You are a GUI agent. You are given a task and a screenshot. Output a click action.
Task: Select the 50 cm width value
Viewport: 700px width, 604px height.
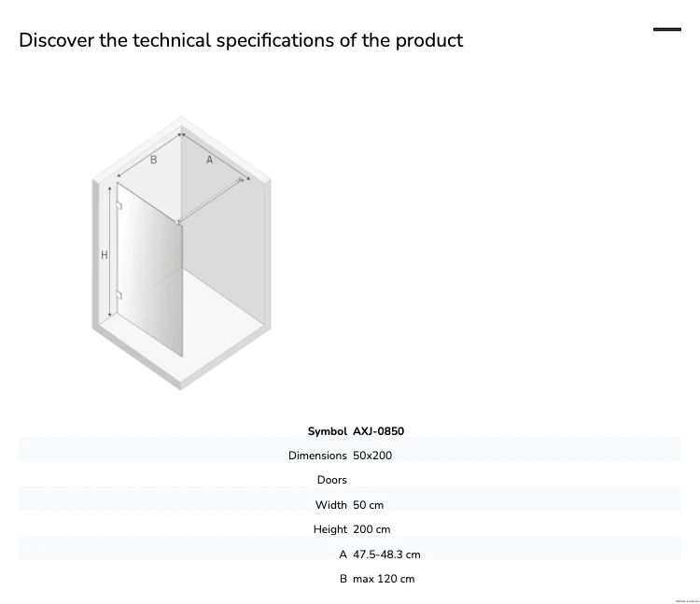pos(369,505)
